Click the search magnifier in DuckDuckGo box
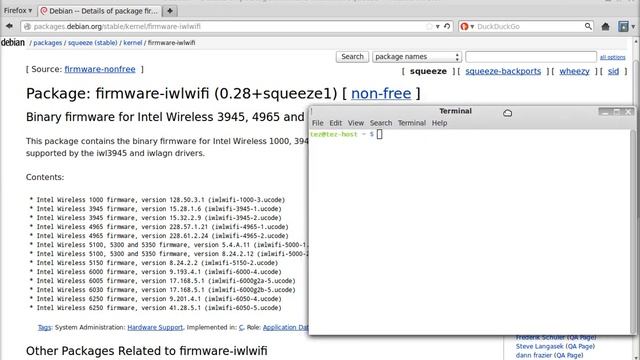Screen dimensions: 640x360 588,26
